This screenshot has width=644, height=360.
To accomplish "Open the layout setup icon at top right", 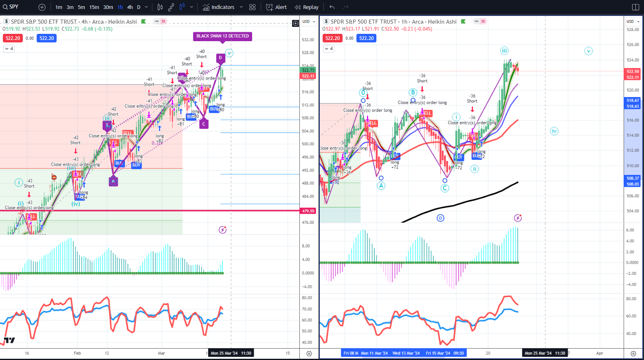I will click(635, 7).
